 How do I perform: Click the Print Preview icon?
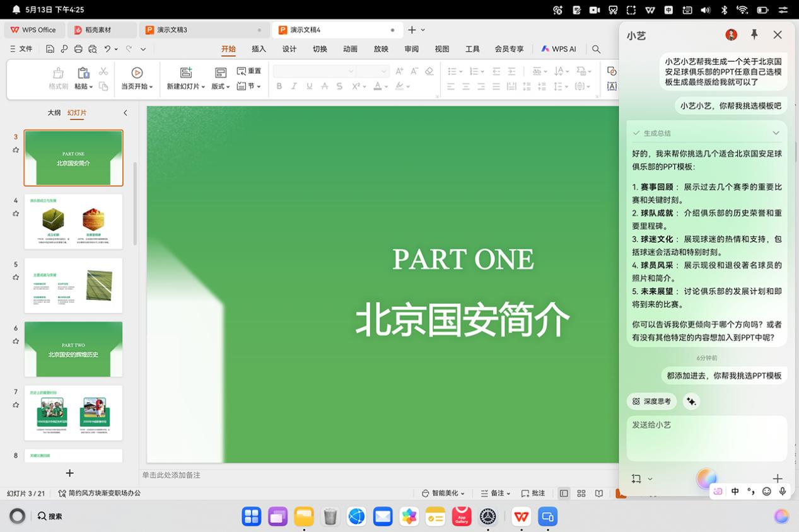[93, 49]
